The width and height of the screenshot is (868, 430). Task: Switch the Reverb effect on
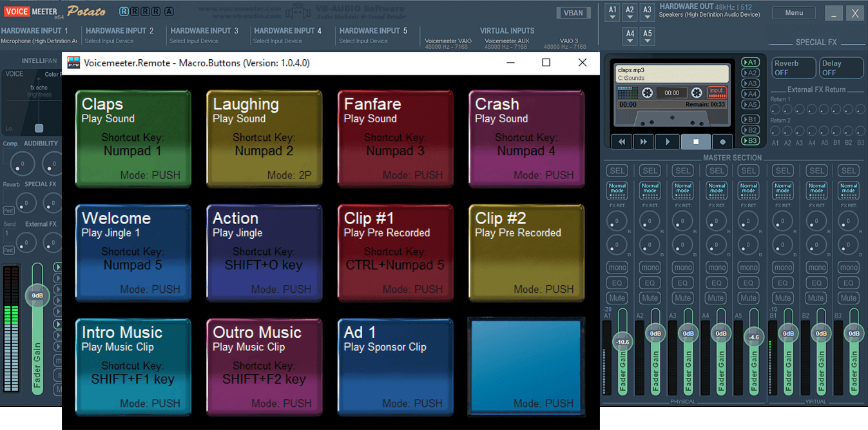pos(793,68)
